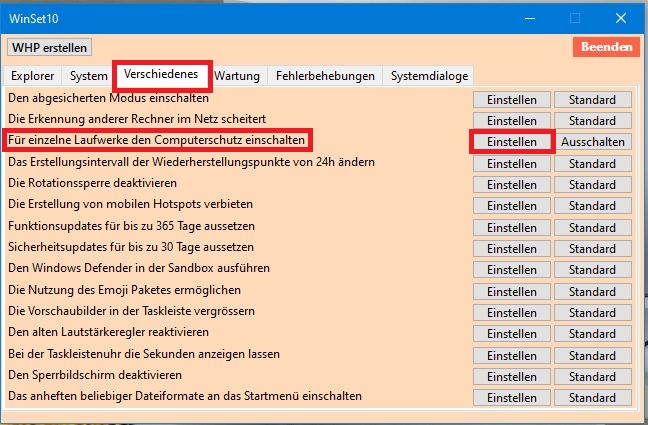Click Standard for Erkennung anderer Rechner
This screenshot has width=648, height=425.
tap(593, 121)
